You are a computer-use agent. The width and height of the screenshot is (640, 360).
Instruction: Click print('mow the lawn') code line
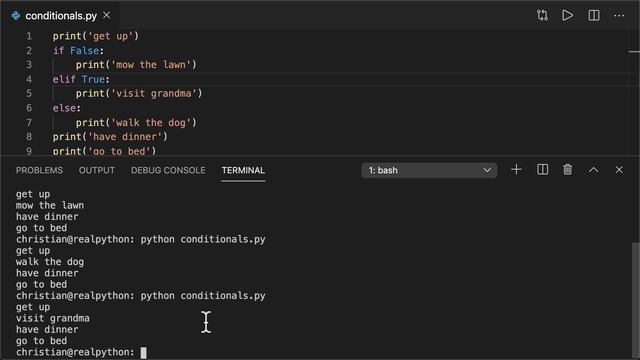coord(136,64)
